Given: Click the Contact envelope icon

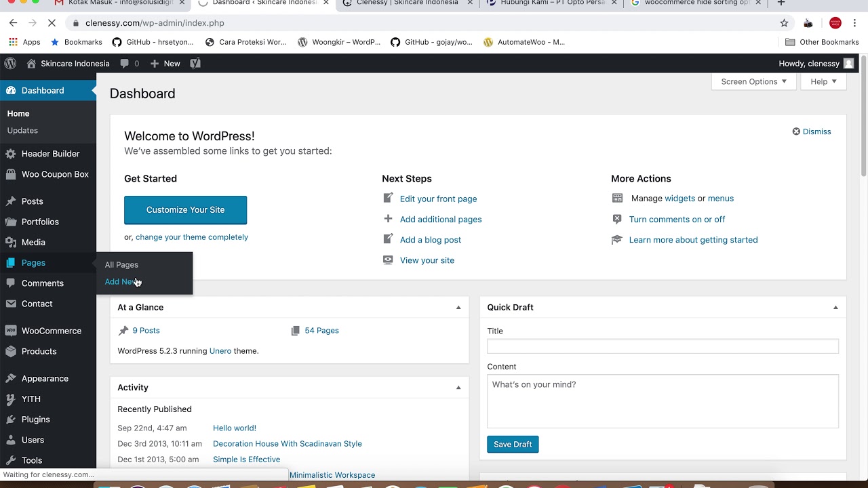Looking at the screenshot, I should coord(10,304).
